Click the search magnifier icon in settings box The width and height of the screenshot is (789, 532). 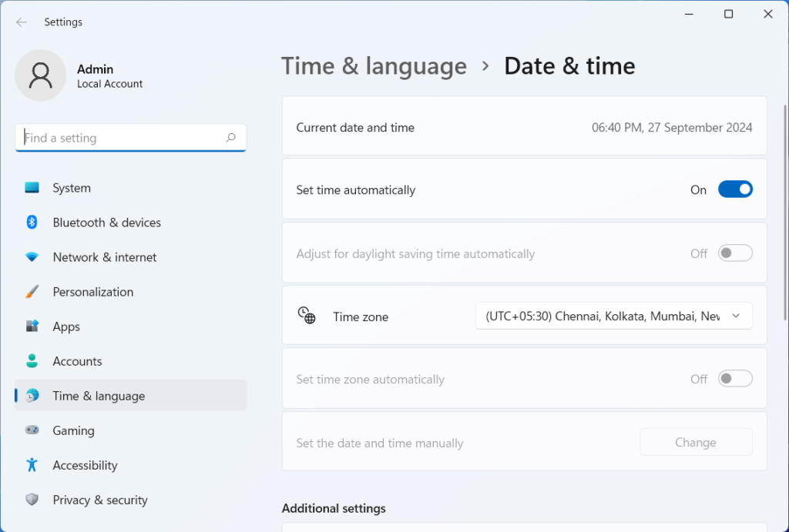(x=231, y=137)
